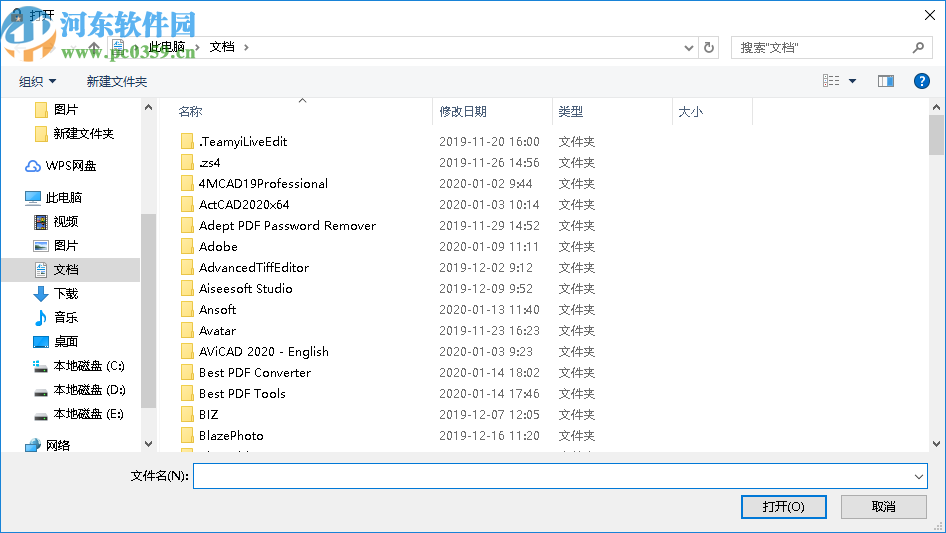This screenshot has height=533, width=946.
Task: Select the BlazePhoto folder
Action: point(231,436)
